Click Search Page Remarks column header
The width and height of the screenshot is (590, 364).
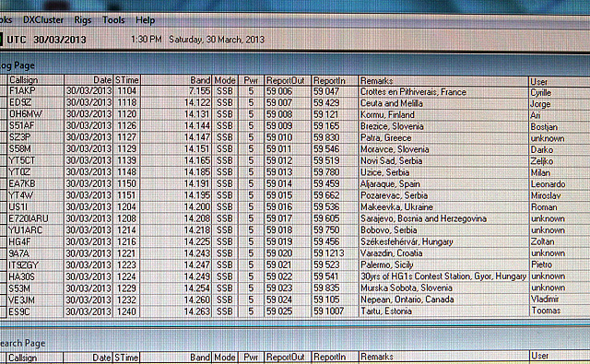443,357
